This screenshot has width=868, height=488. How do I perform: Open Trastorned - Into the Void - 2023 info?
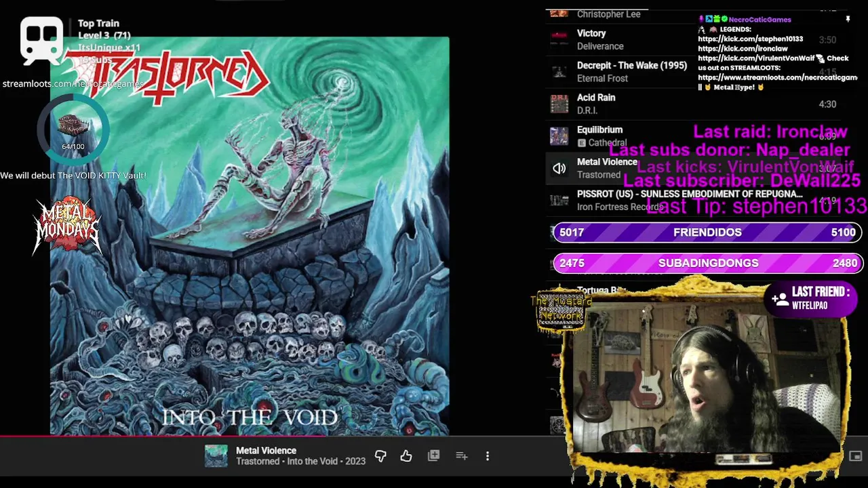[x=300, y=462]
